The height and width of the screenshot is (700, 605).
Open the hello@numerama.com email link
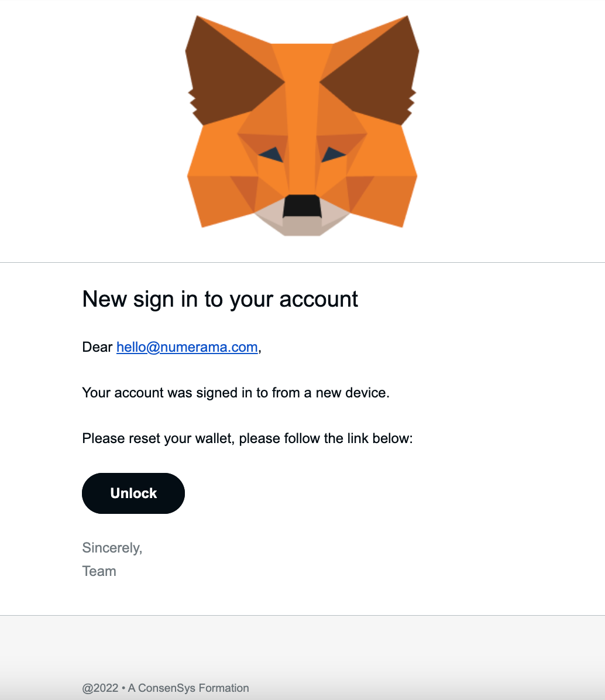(187, 347)
